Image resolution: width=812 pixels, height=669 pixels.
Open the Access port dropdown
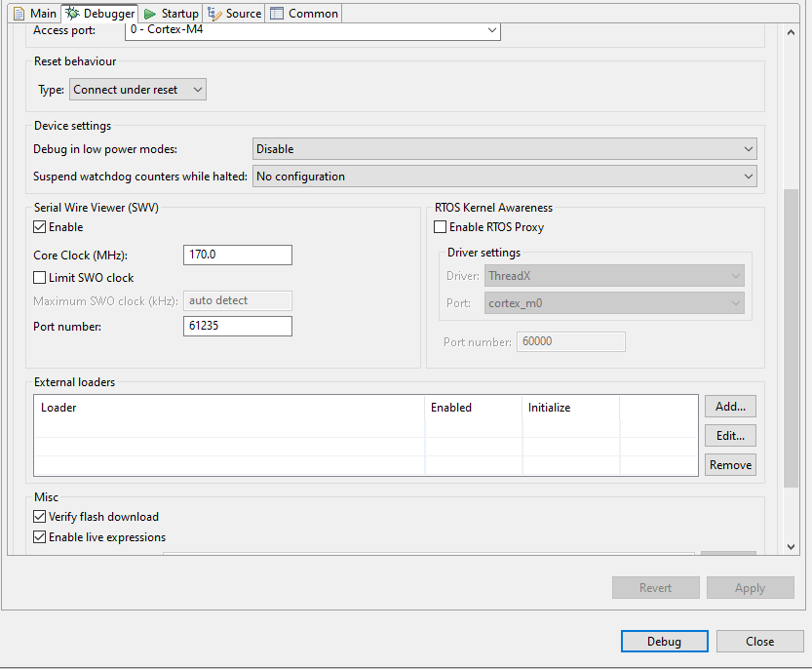pyautogui.click(x=492, y=30)
